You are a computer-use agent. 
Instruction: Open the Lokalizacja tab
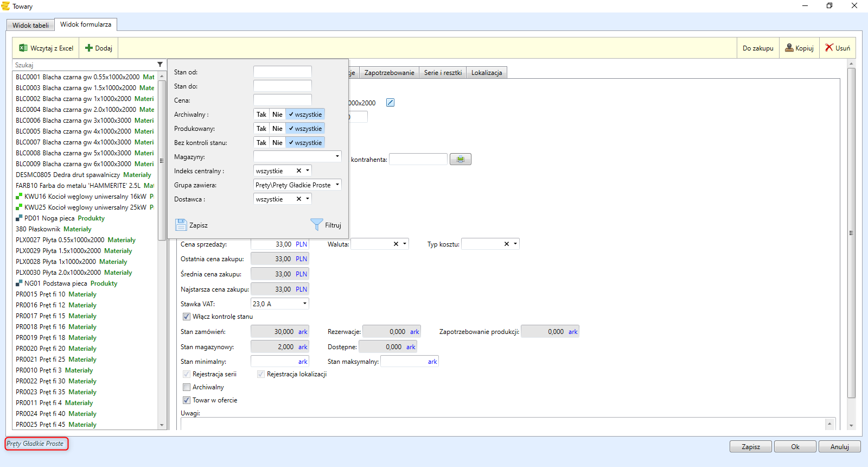pyautogui.click(x=487, y=73)
